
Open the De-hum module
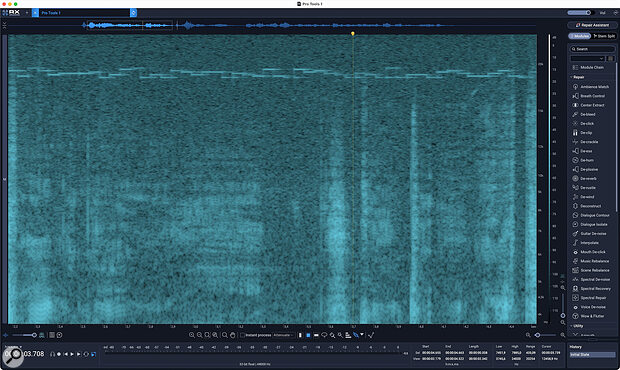click(x=583, y=160)
